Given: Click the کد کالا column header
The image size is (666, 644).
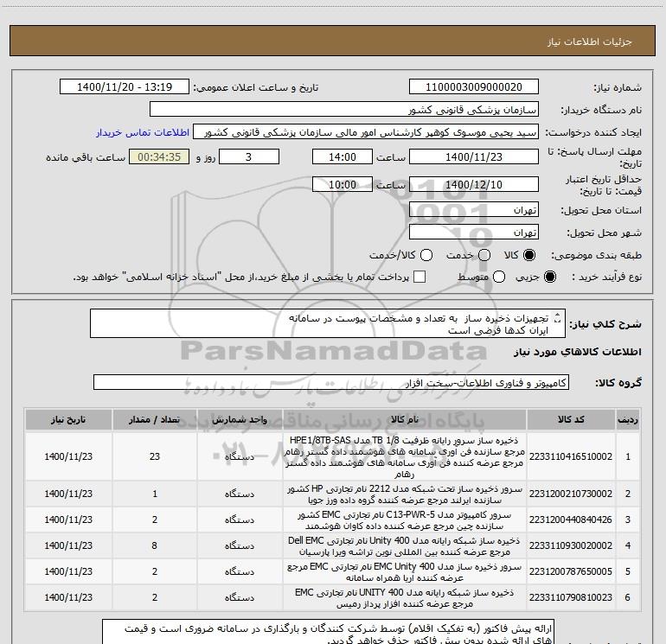Looking at the screenshot, I should 571,420.
